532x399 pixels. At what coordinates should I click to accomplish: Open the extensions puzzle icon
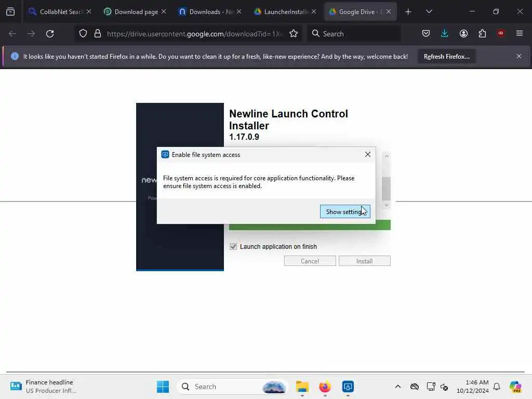pos(482,34)
